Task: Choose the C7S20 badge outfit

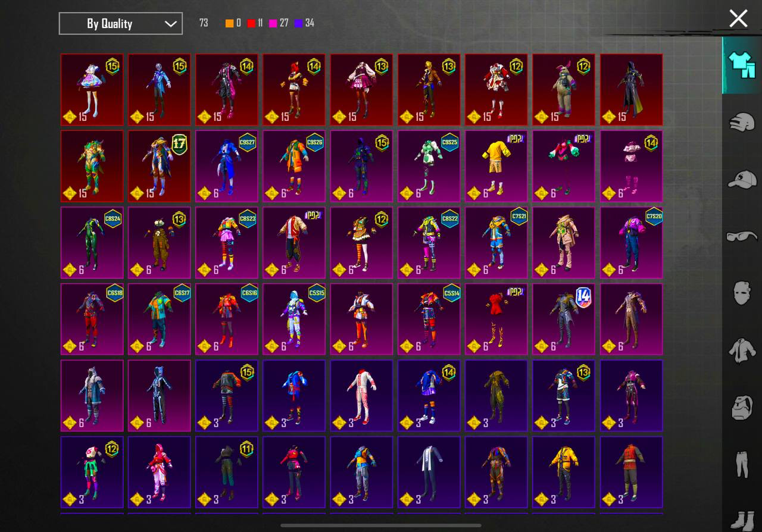Action: [x=631, y=242]
